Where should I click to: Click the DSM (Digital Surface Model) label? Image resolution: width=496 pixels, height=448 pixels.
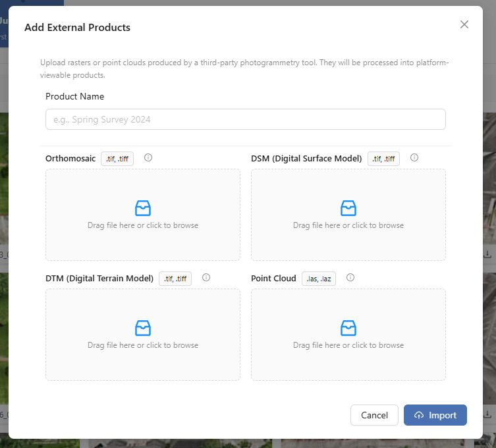306,159
